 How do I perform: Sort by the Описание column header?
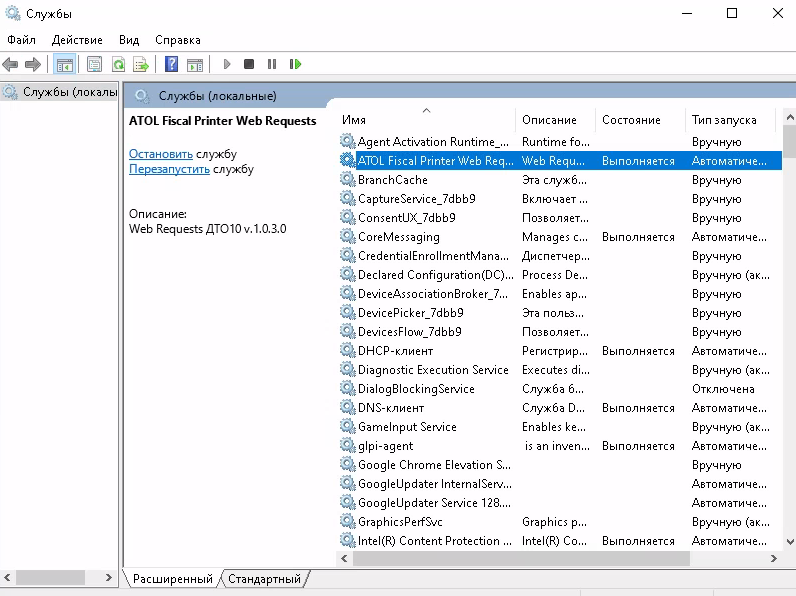click(x=555, y=120)
